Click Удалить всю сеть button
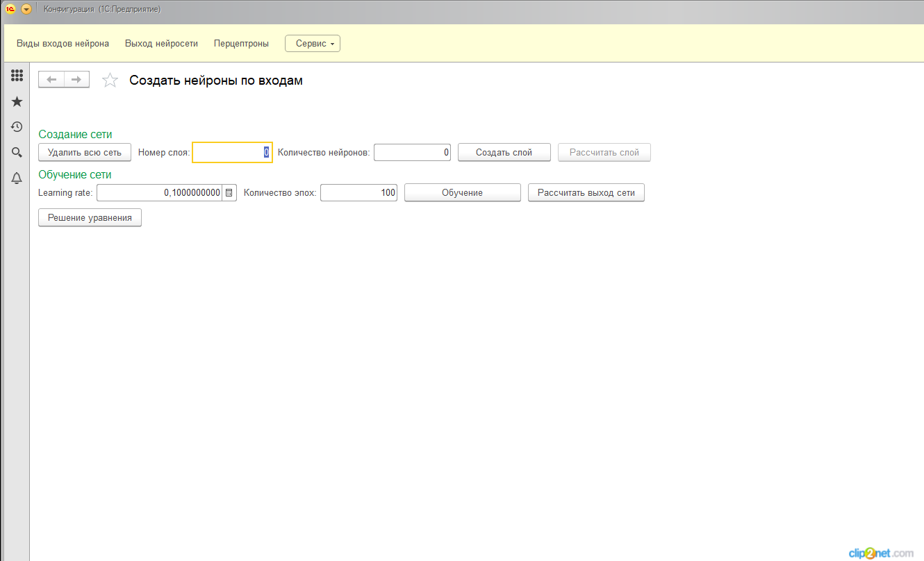The image size is (924, 561). pos(85,152)
